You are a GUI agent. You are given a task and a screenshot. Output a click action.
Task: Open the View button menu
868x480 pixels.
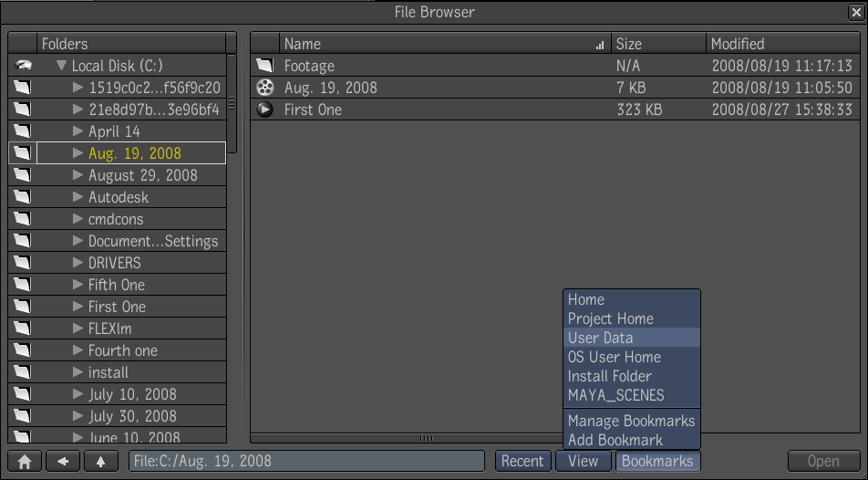583,461
